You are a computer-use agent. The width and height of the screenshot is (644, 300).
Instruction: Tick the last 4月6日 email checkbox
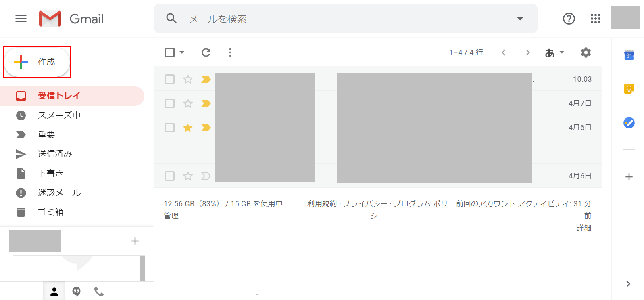click(170, 176)
